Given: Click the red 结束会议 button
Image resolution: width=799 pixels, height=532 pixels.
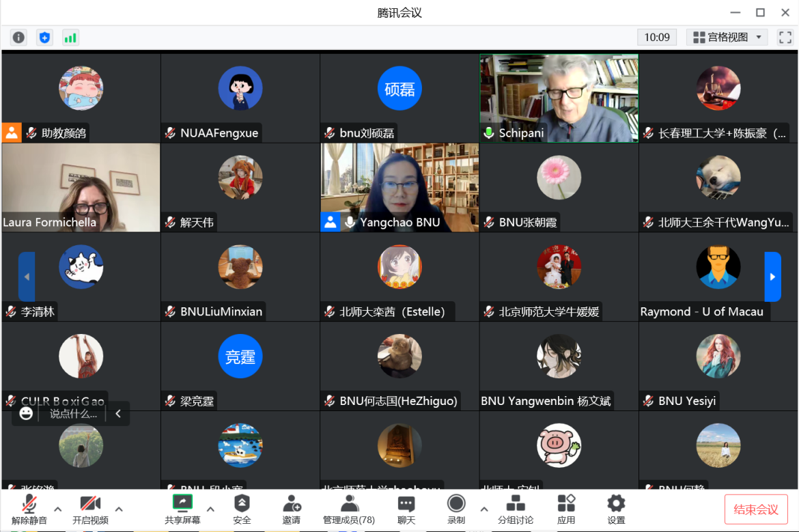Looking at the screenshot, I should tap(755, 509).
